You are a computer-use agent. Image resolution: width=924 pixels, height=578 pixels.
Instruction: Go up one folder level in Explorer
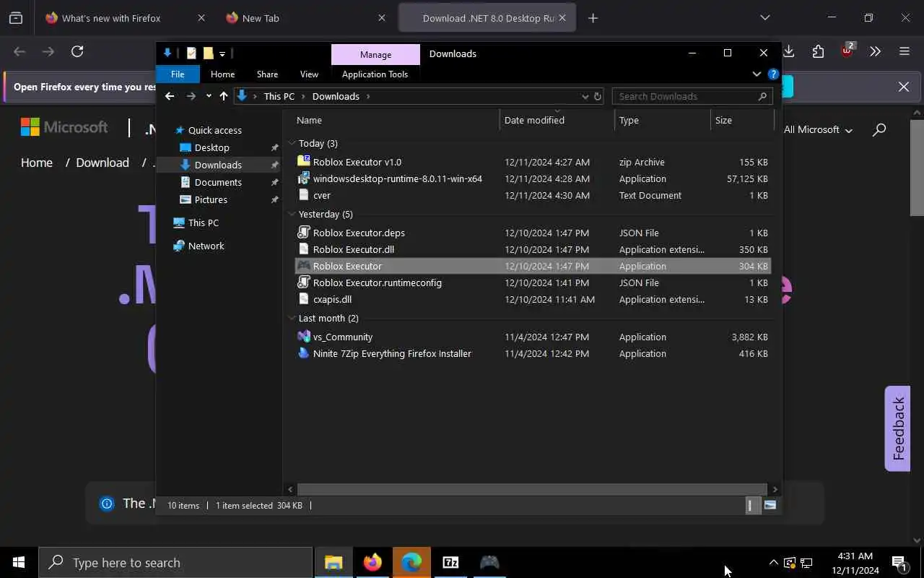(x=224, y=96)
